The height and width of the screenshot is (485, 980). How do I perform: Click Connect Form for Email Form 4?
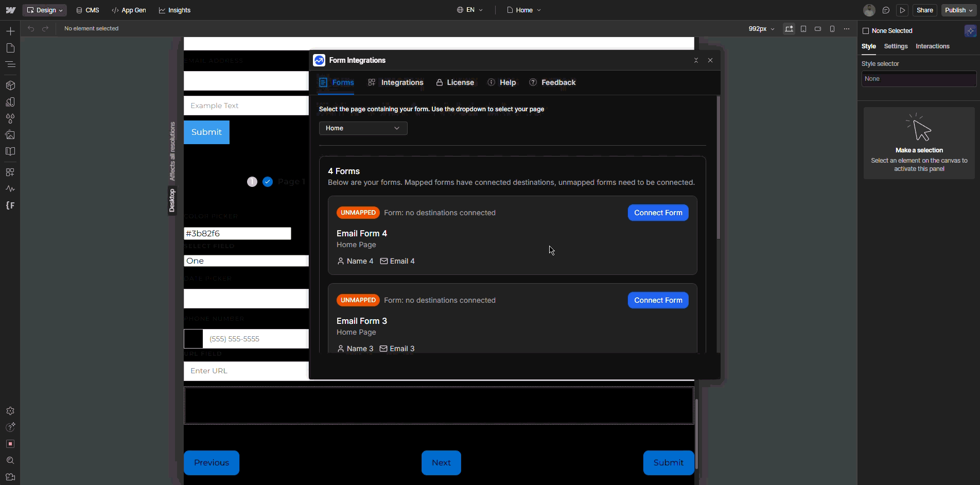click(x=658, y=213)
